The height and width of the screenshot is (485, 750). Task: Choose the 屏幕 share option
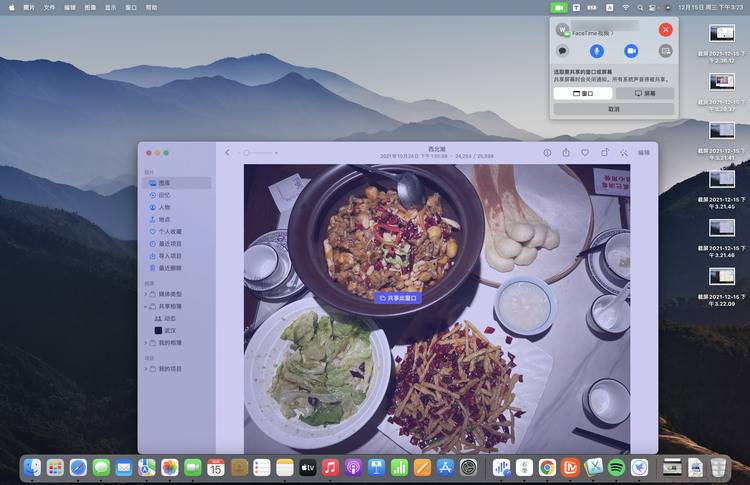[x=644, y=93]
